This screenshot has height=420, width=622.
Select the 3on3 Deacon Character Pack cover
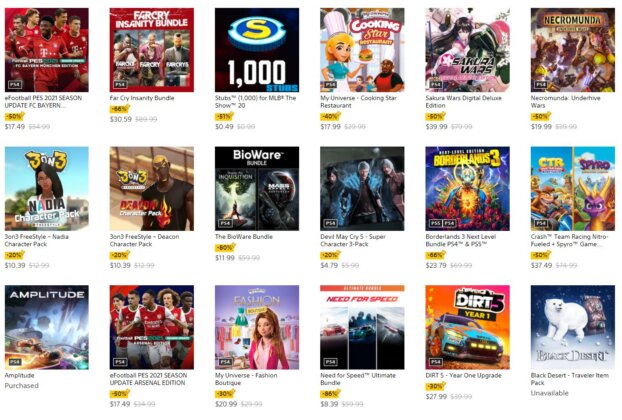pyautogui.click(x=152, y=189)
